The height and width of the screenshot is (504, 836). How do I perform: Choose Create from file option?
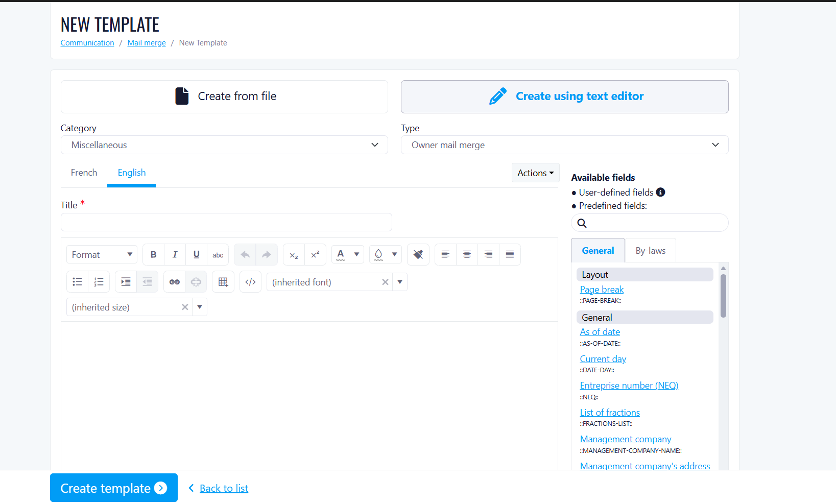click(224, 97)
